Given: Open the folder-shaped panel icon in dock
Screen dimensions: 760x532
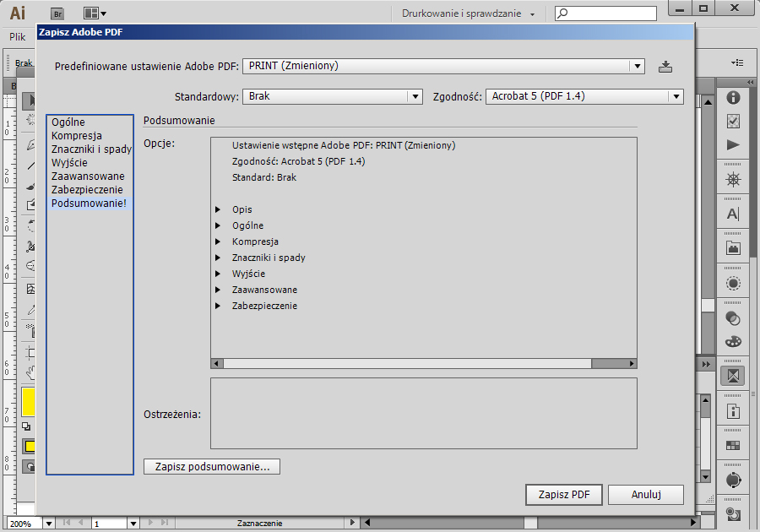Looking at the screenshot, I should click(733, 248).
